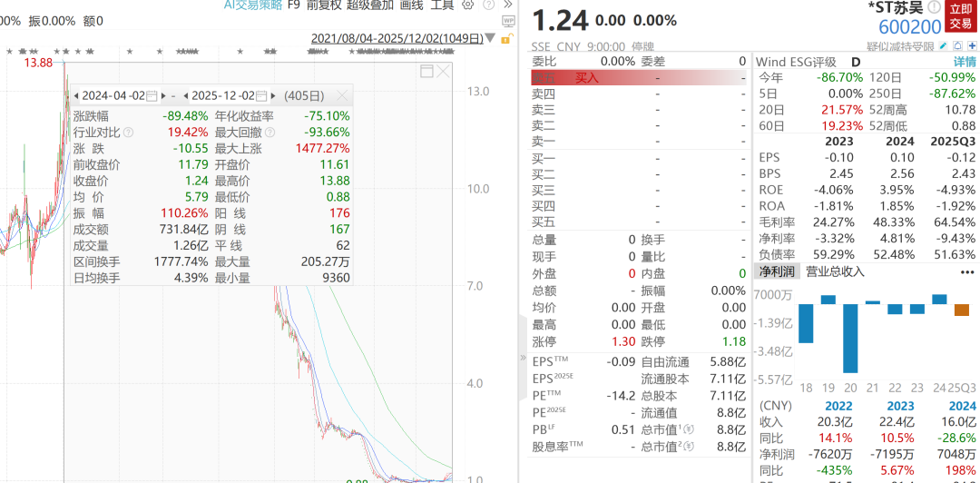Click the help question mark icon
Image resolution: width=980 pixels, height=483 pixels.
point(489,5)
